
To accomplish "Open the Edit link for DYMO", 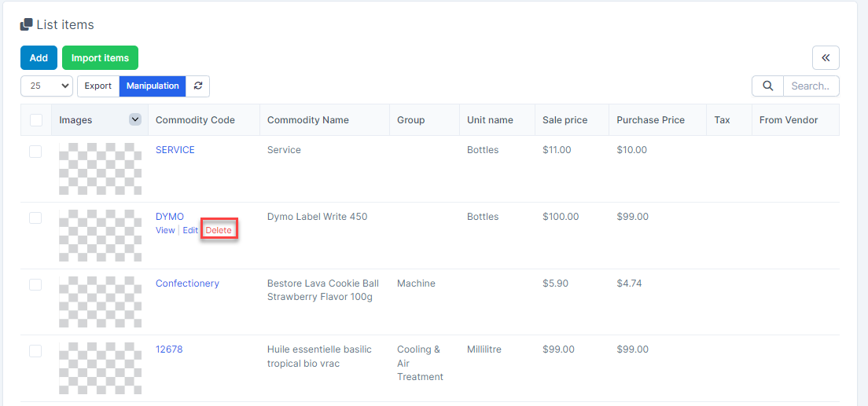I will (x=190, y=230).
